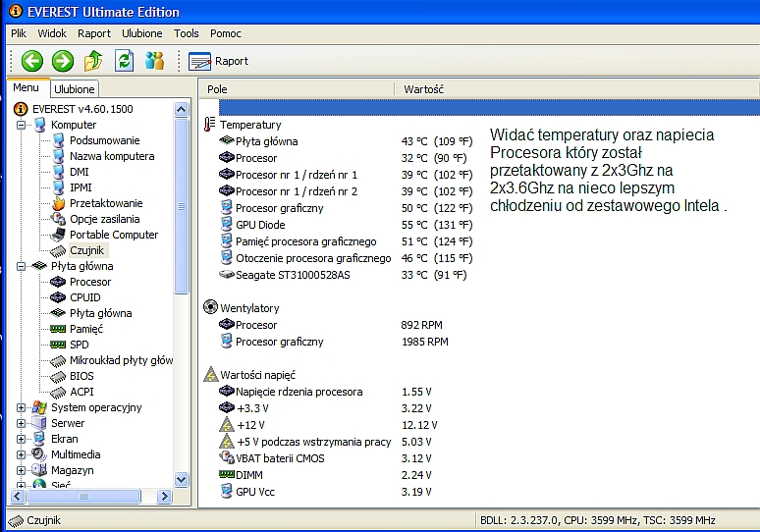Image resolution: width=760 pixels, height=532 pixels.
Task: Click the green back arrow toolbar icon
Action: [32, 61]
